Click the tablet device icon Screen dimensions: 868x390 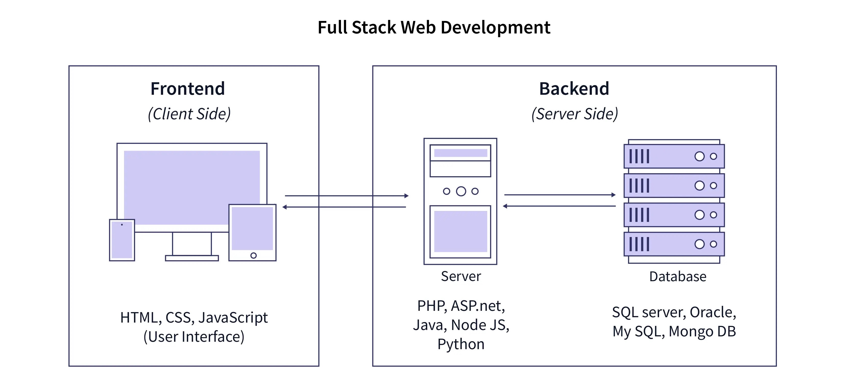pyautogui.click(x=252, y=233)
